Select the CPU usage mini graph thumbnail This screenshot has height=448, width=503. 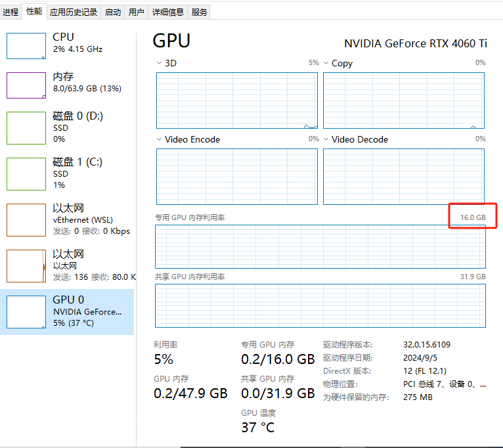(26, 46)
